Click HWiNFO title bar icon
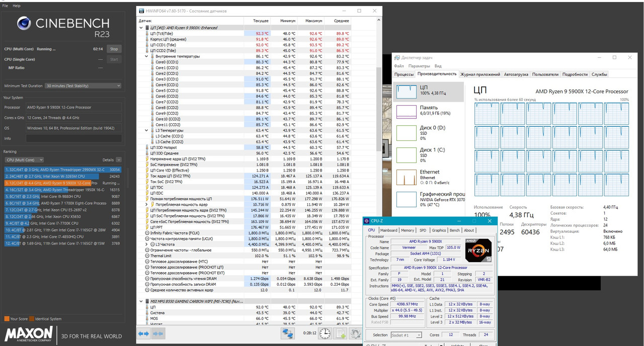Image resolution: width=644 pixels, height=346 pixels. pyautogui.click(x=141, y=11)
